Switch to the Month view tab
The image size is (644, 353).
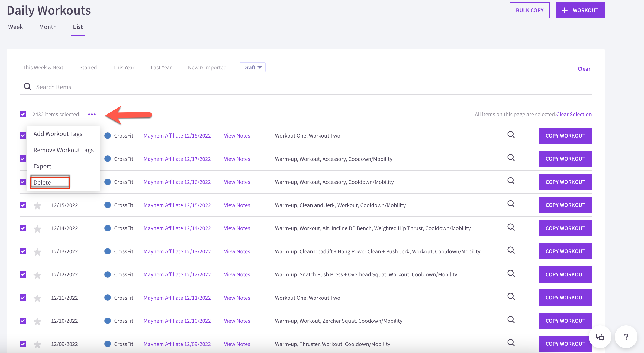(x=48, y=27)
